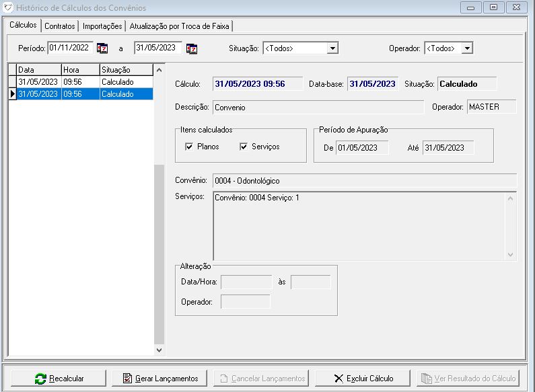Image resolution: width=535 pixels, height=392 pixels.
Task: Click the heart icon in title bar
Action: [x=8, y=7]
